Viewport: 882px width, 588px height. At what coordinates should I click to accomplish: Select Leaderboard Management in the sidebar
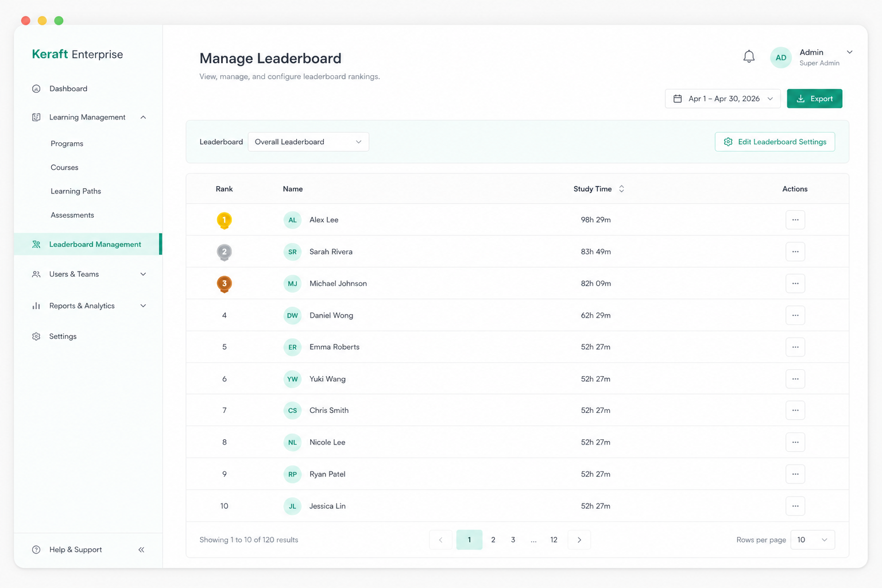88,244
